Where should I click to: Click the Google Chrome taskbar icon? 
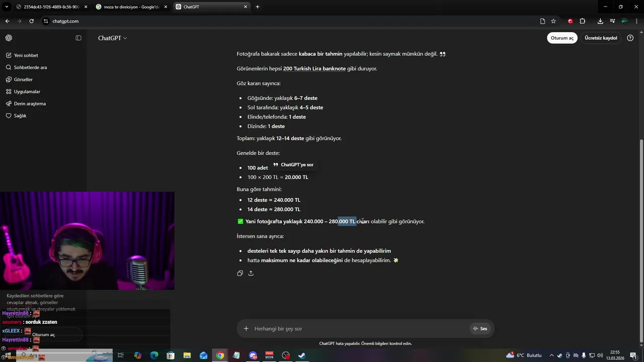(220, 355)
